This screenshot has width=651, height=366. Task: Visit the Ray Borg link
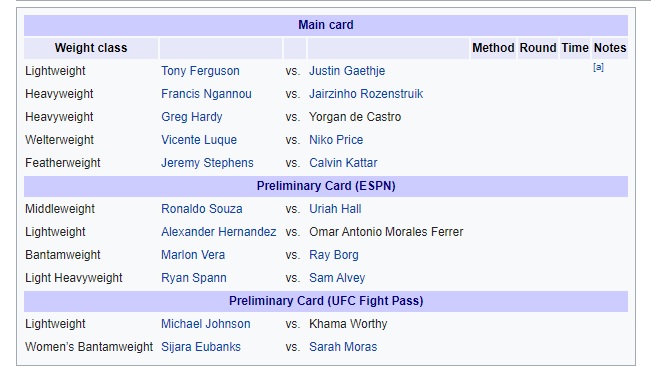(333, 255)
